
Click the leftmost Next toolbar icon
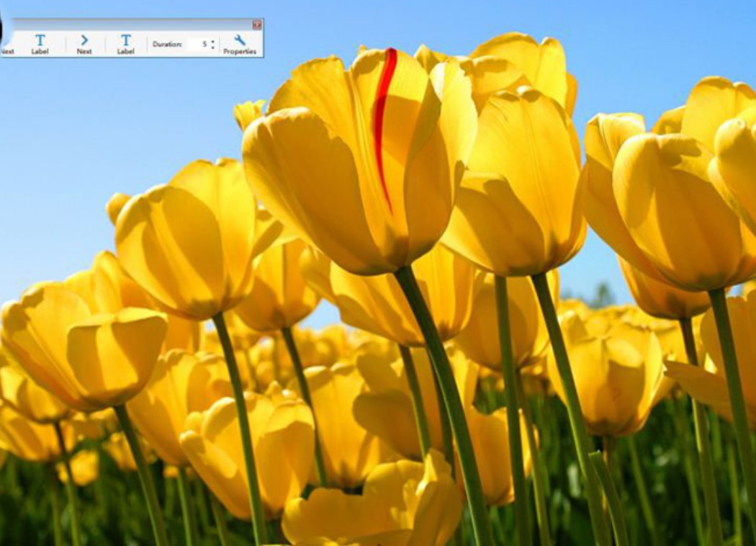click(x=7, y=43)
